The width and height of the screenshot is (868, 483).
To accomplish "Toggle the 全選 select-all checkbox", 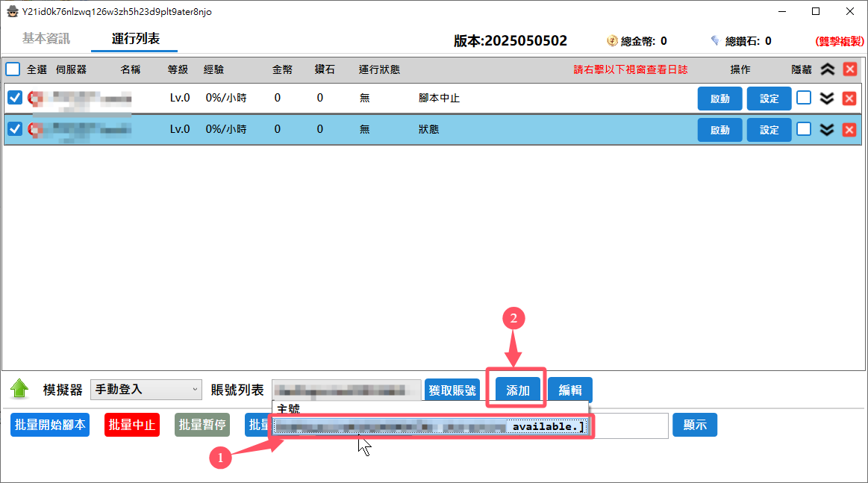I will [x=13, y=69].
